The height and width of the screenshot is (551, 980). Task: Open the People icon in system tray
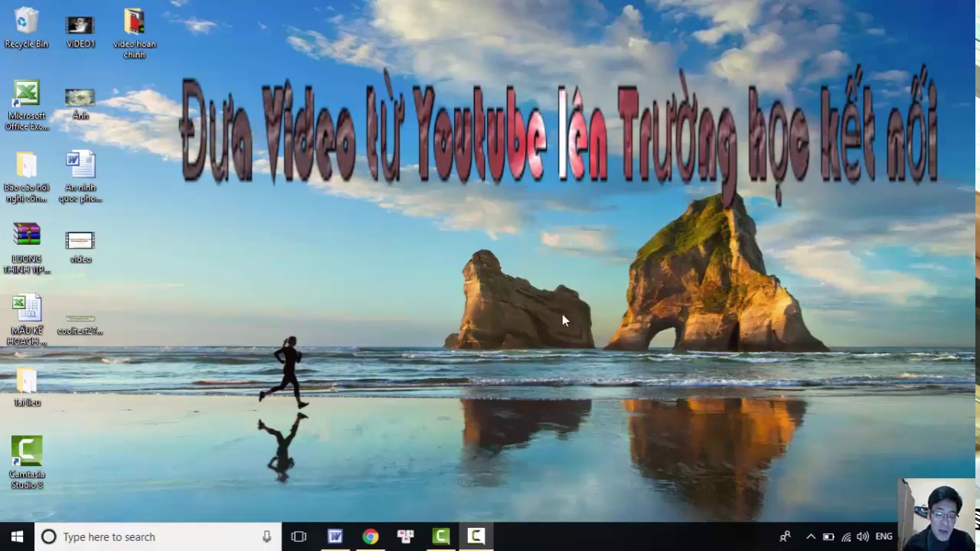[x=785, y=536]
